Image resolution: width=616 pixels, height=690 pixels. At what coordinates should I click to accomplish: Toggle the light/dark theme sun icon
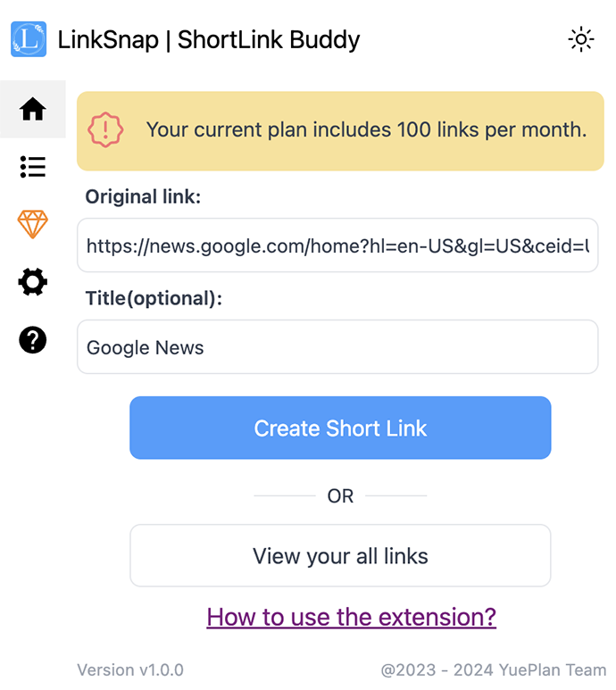[581, 39]
